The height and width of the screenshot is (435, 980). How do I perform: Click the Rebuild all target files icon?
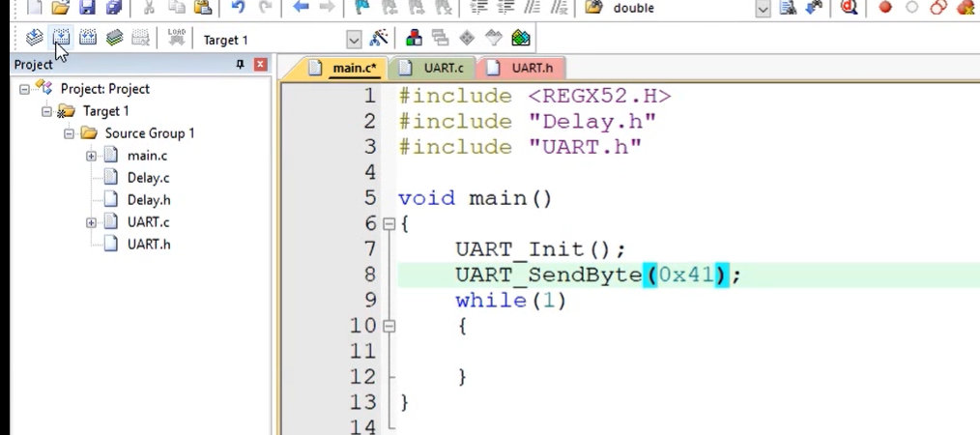pos(88,38)
